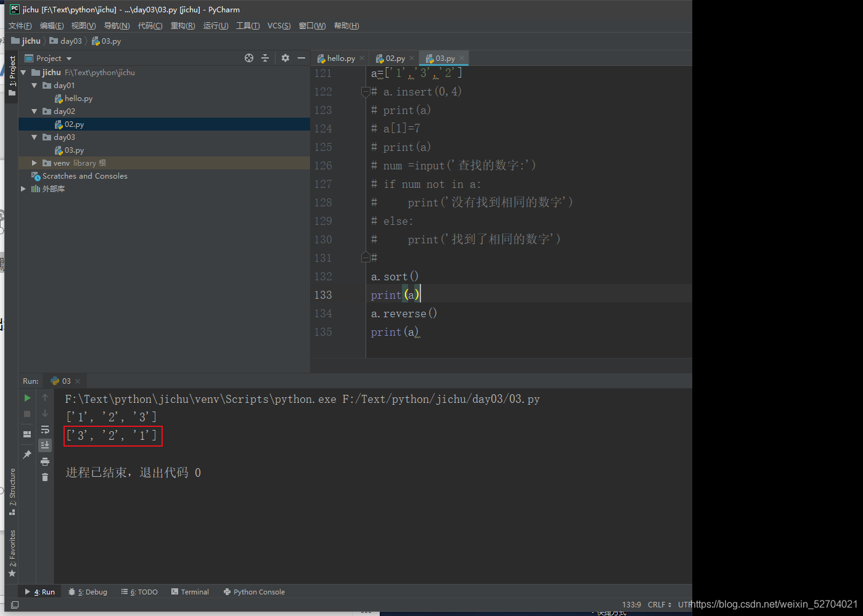Hide the Project panel
This screenshot has height=616, width=863.
(x=301, y=58)
